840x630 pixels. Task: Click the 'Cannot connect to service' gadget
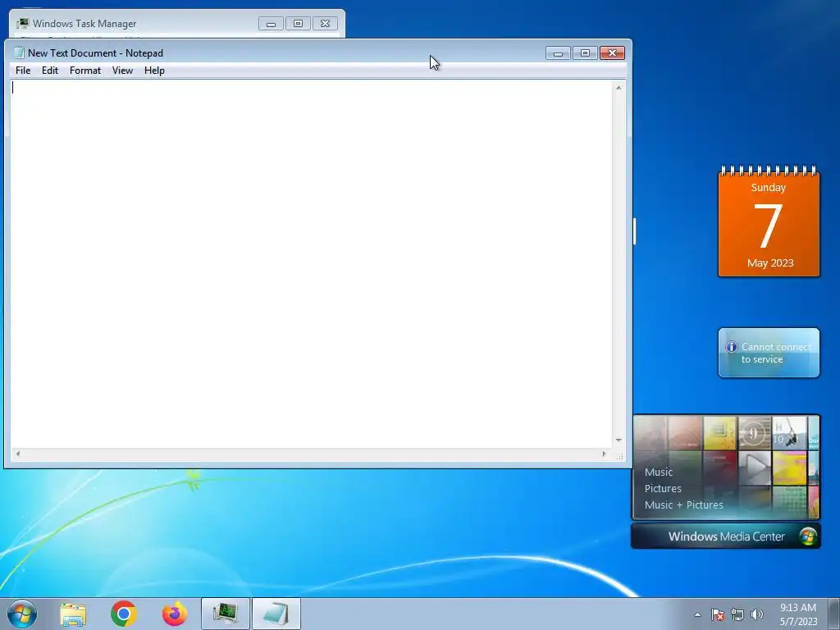pyautogui.click(x=769, y=353)
